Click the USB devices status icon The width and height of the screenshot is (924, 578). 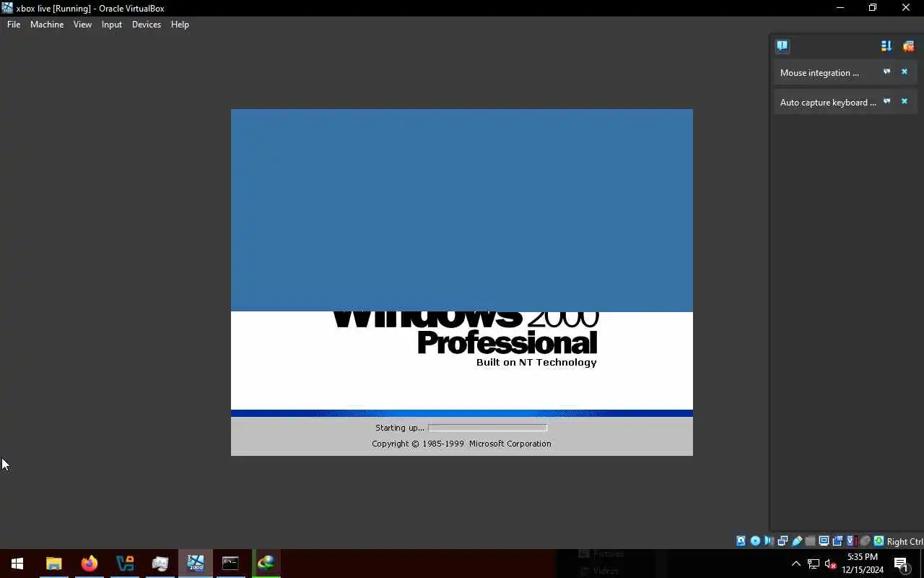(797, 541)
